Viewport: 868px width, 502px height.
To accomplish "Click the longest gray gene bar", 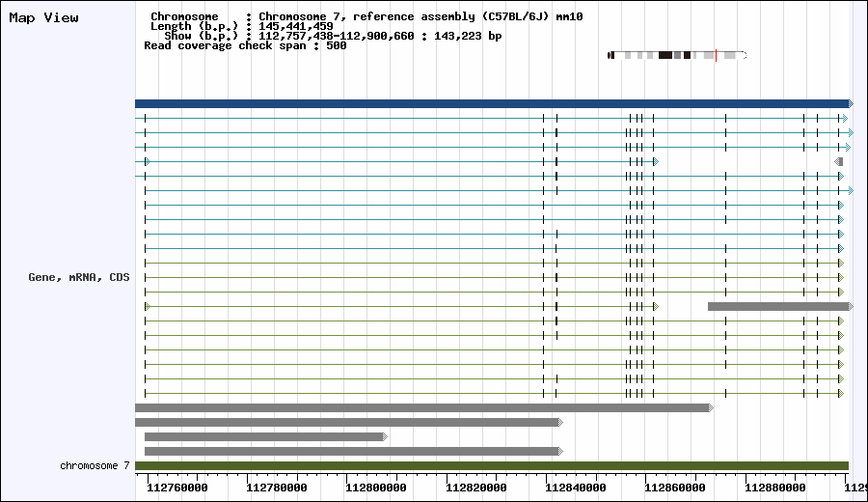I will coord(424,407).
